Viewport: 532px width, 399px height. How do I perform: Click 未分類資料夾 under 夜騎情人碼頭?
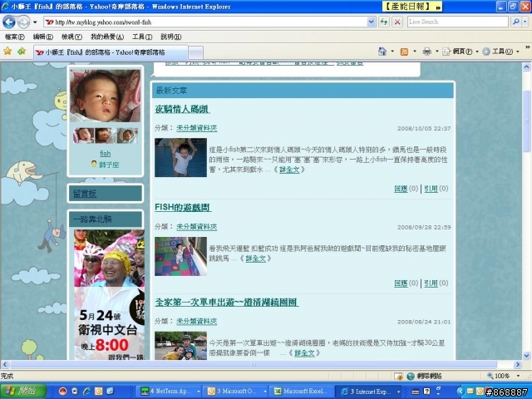[x=196, y=128]
